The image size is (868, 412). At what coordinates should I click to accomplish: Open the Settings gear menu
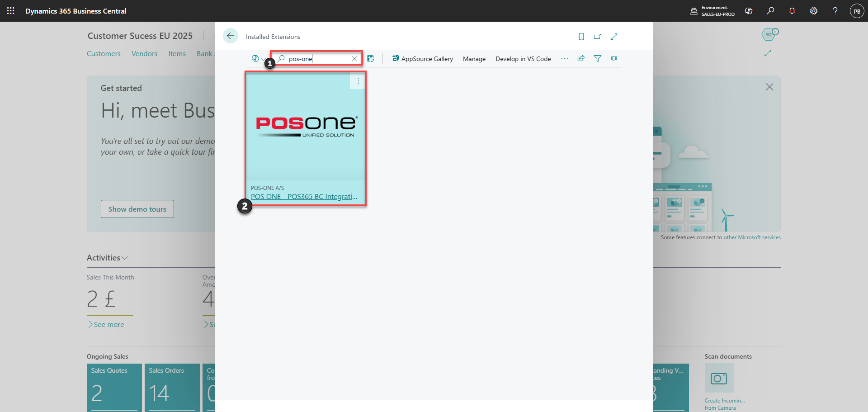(x=814, y=11)
